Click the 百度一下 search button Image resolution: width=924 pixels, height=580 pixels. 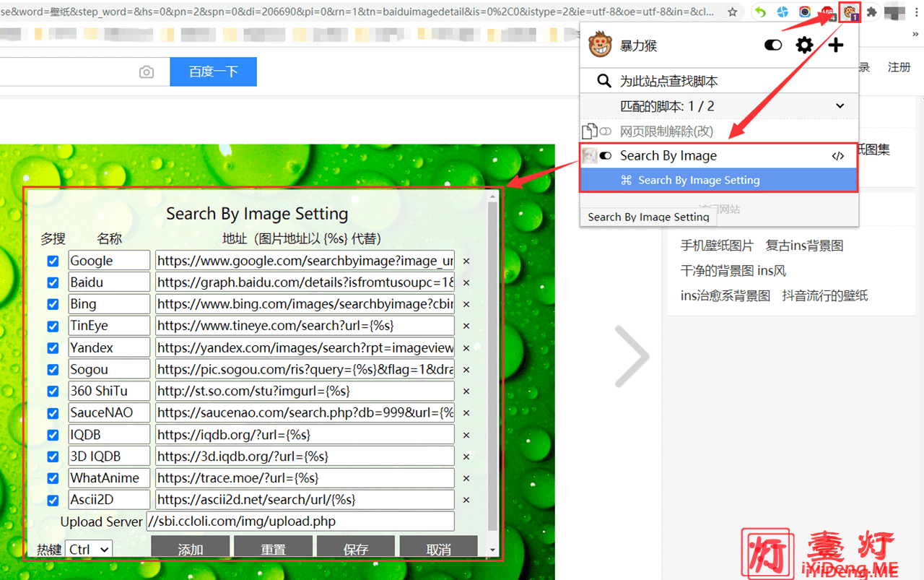[213, 72]
